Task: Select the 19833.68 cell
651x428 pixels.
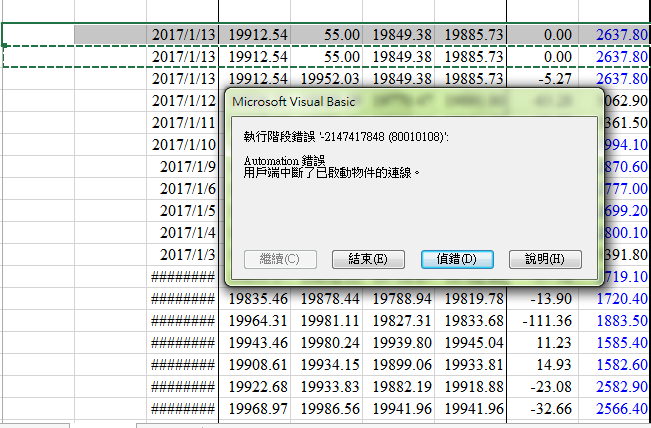Action: point(470,320)
